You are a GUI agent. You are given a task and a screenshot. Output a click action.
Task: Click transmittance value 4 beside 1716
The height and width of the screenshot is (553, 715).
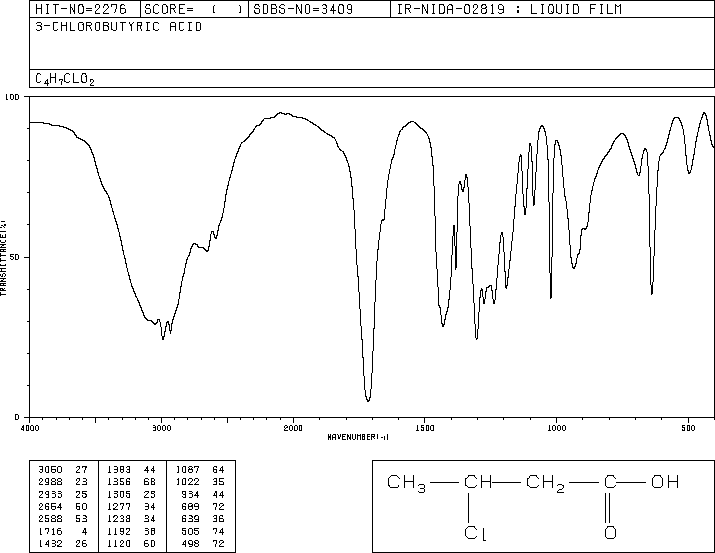[x=84, y=532]
